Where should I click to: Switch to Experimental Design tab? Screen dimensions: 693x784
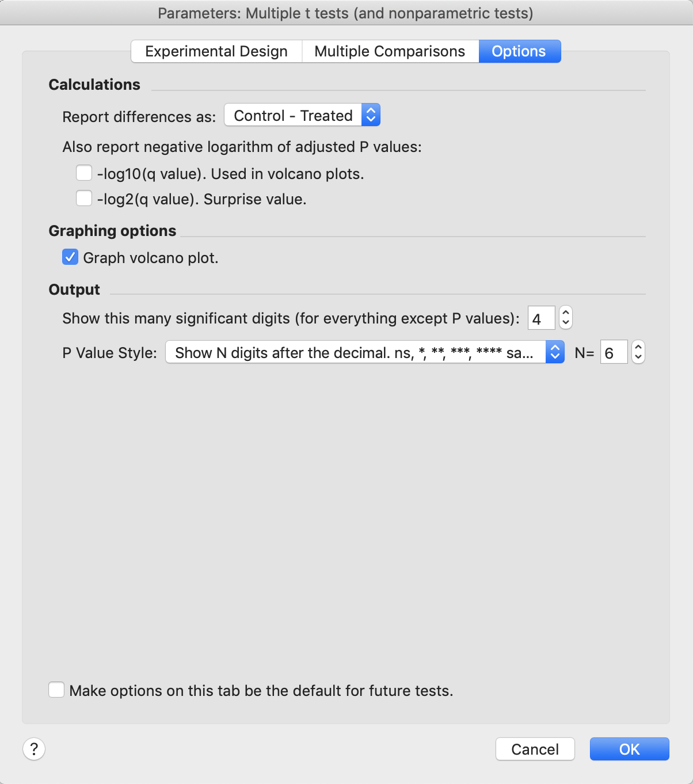[216, 51]
